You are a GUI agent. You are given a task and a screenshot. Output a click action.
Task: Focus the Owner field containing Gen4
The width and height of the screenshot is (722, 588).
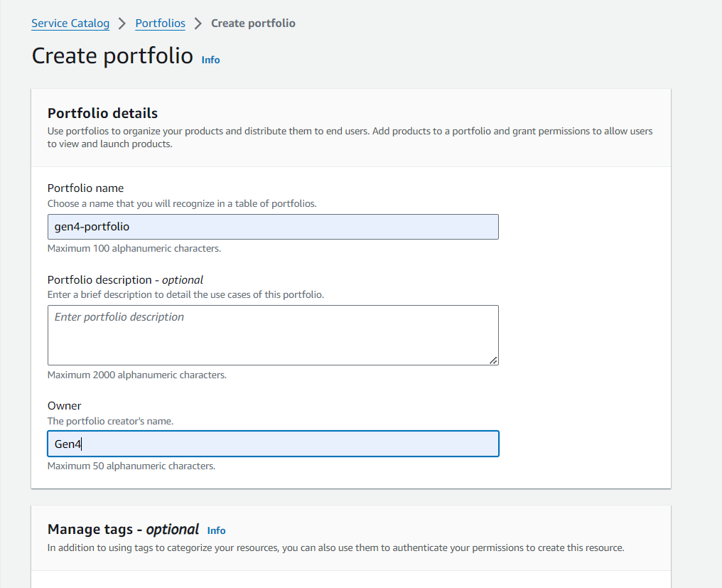click(x=273, y=444)
